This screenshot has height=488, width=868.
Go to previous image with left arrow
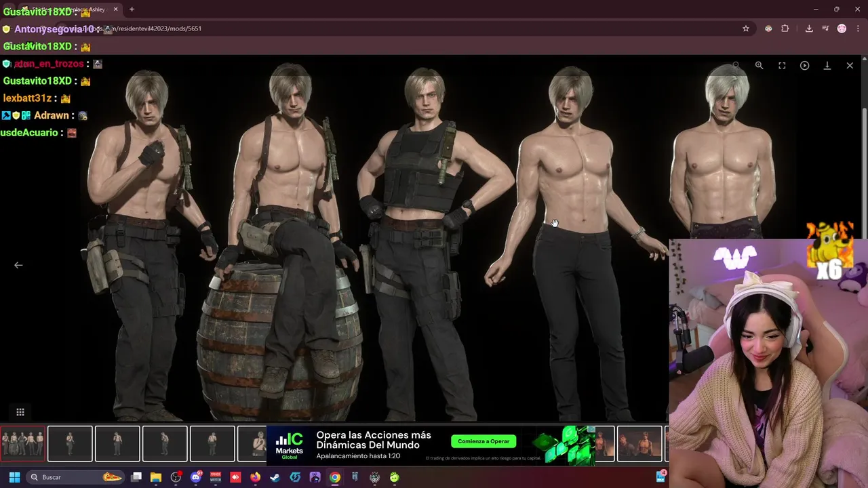(18, 265)
